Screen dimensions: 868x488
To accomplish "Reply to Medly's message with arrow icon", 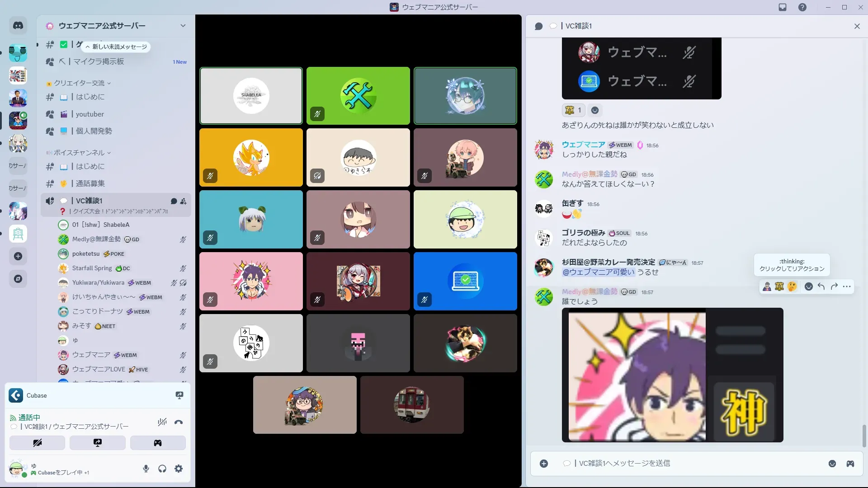I will (x=821, y=286).
